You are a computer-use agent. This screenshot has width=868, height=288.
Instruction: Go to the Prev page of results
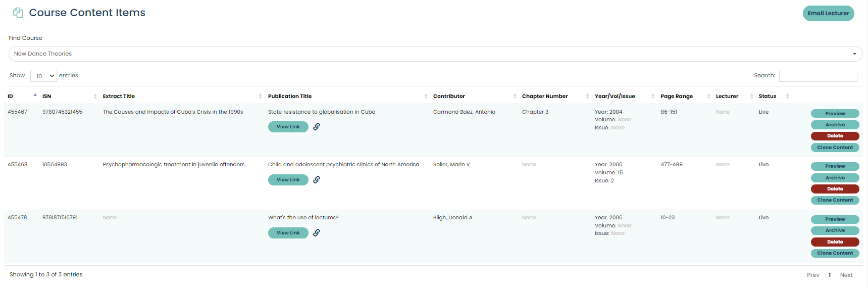813,275
